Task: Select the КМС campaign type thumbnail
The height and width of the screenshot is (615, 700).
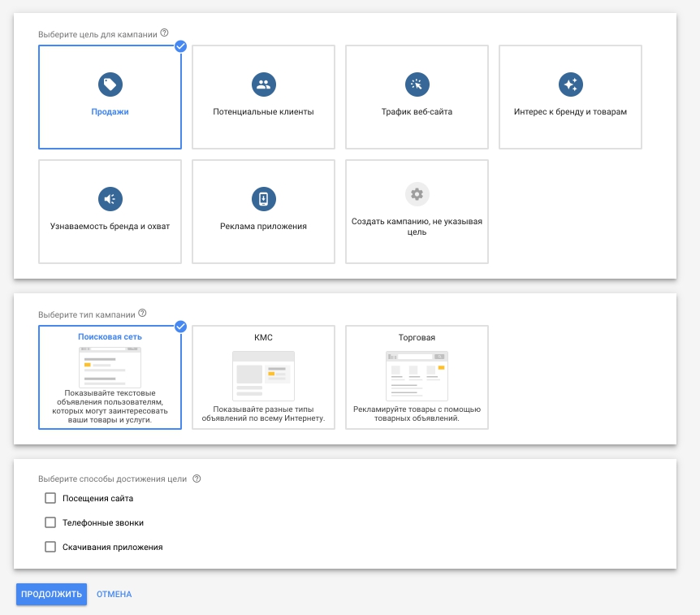Action: (263, 375)
